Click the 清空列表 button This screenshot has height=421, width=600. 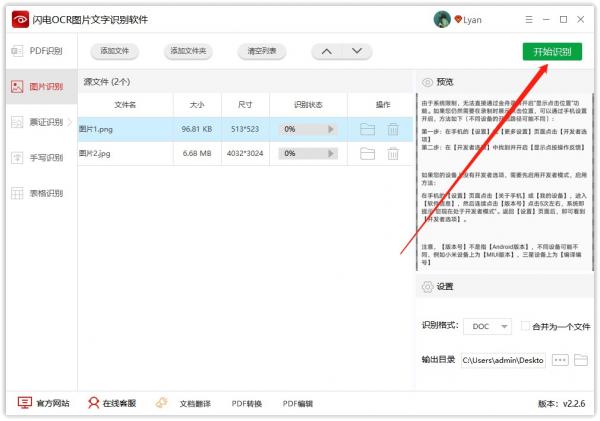[x=262, y=51]
